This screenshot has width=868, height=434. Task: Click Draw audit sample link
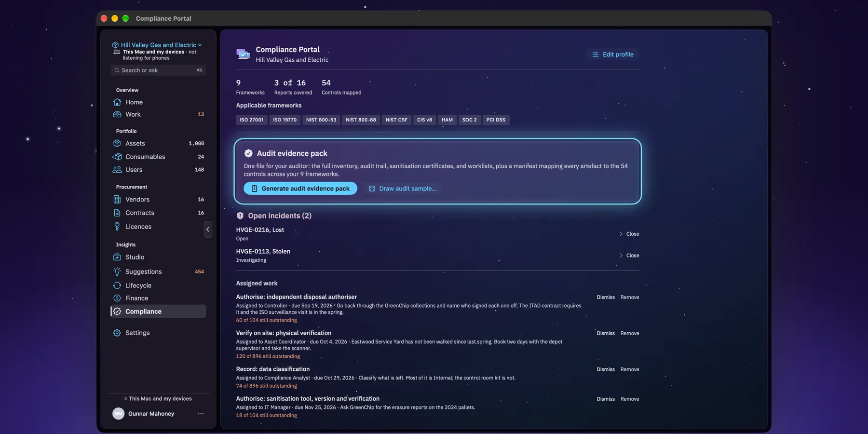(403, 189)
